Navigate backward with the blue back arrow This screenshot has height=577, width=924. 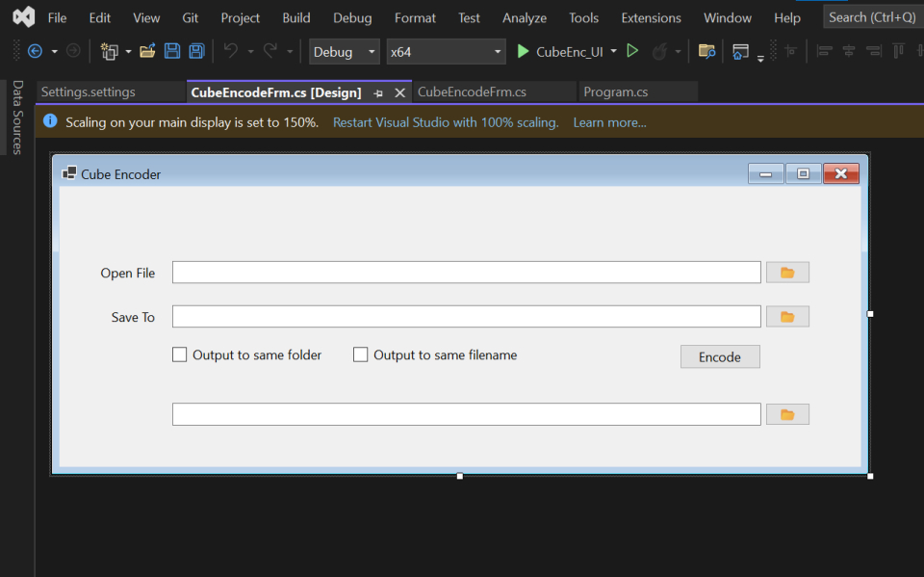point(35,52)
